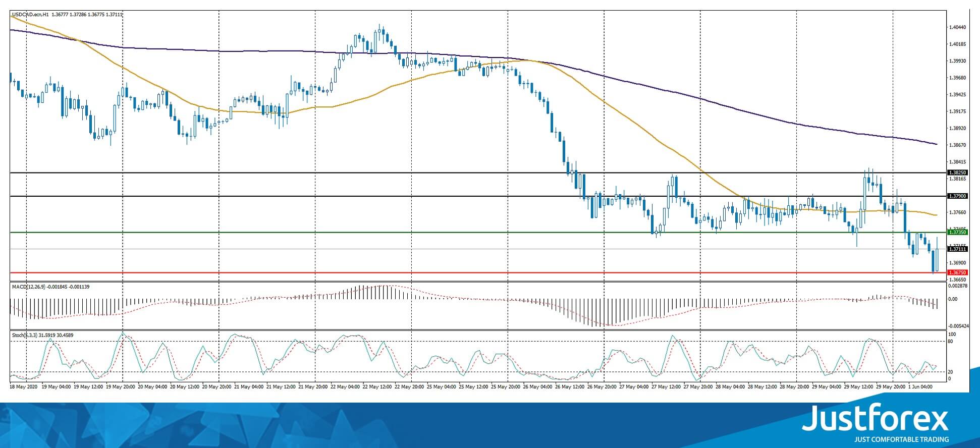
Task: Click the 28 May 12:00 time label
Action: [763, 387]
